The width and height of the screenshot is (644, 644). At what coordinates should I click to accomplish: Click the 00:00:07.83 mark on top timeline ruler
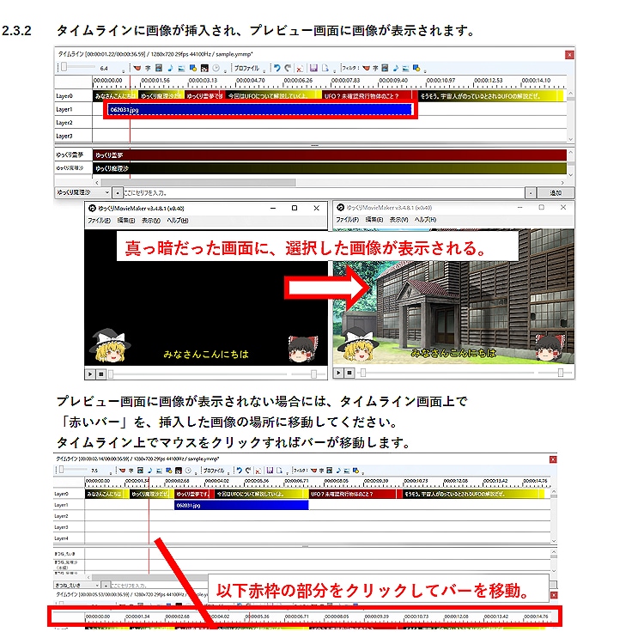coord(345,81)
